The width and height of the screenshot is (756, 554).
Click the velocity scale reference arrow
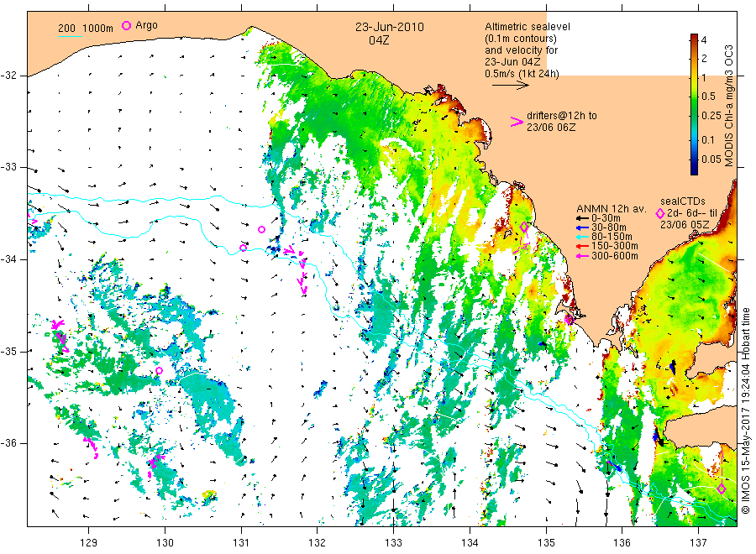click(x=511, y=86)
